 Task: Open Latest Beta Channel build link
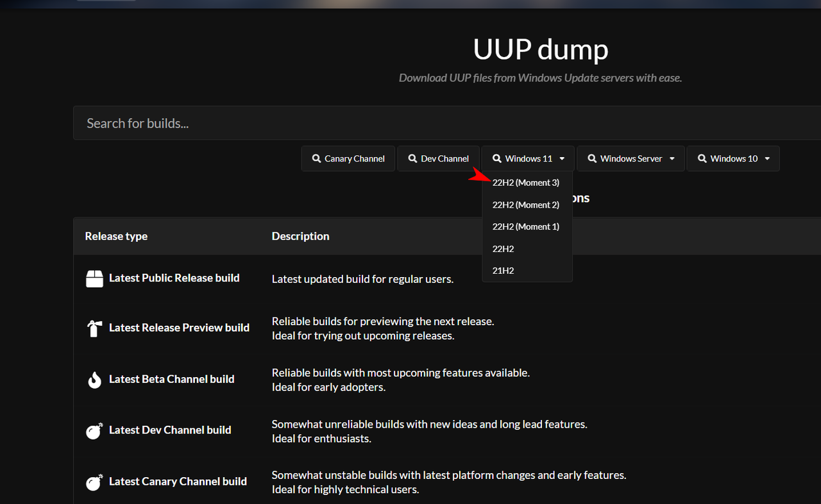click(172, 379)
